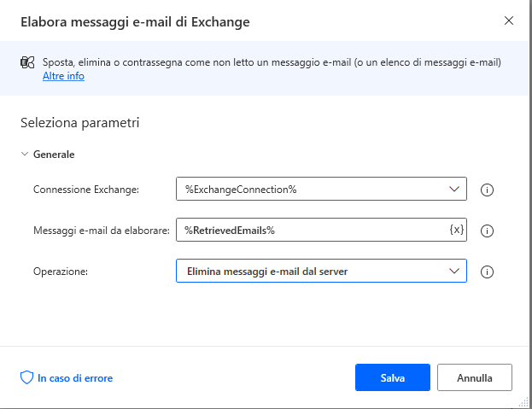532x409 pixels.
Task: Click the Seleziona parametri heading
Action: click(x=80, y=122)
